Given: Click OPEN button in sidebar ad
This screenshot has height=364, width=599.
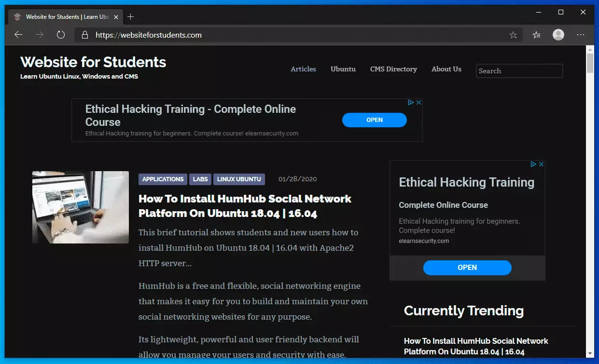Looking at the screenshot, I should (467, 268).
